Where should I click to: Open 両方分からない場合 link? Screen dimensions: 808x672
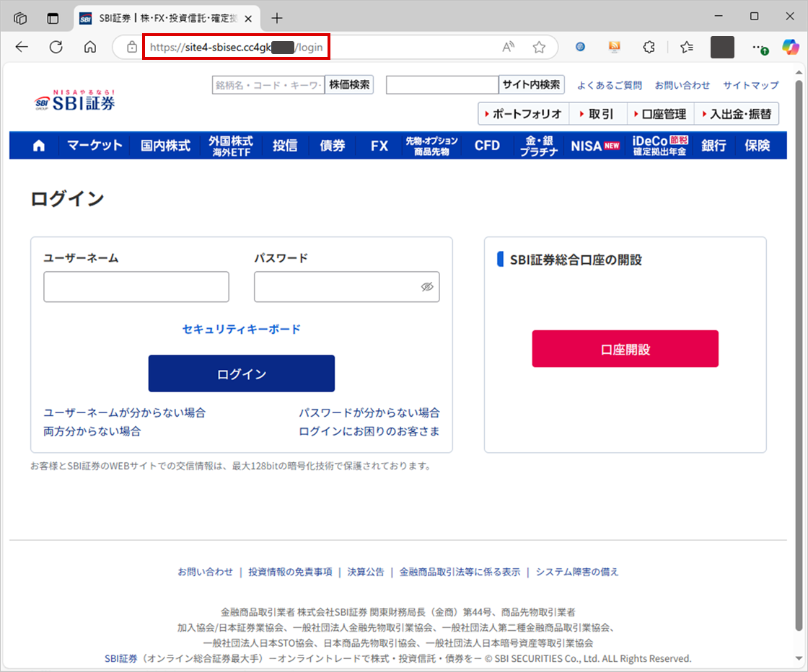pyautogui.click(x=92, y=431)
